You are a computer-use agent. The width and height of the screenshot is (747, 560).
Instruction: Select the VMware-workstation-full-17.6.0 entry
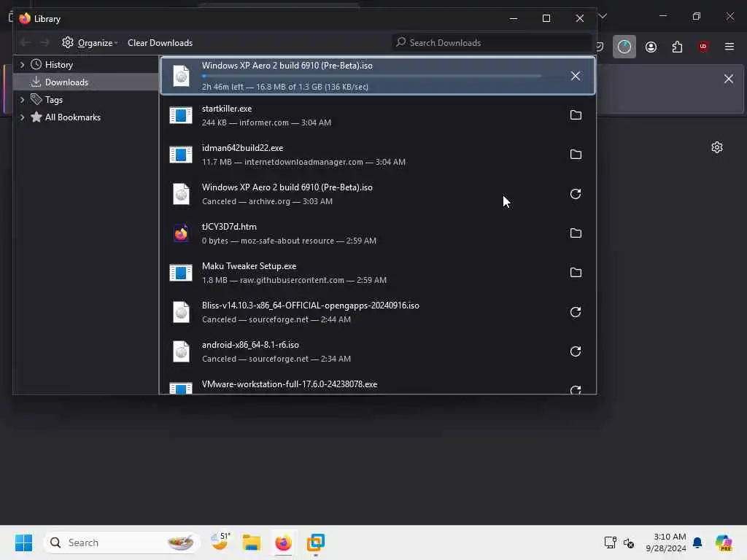pyautogui.click(x=377, y=385)
